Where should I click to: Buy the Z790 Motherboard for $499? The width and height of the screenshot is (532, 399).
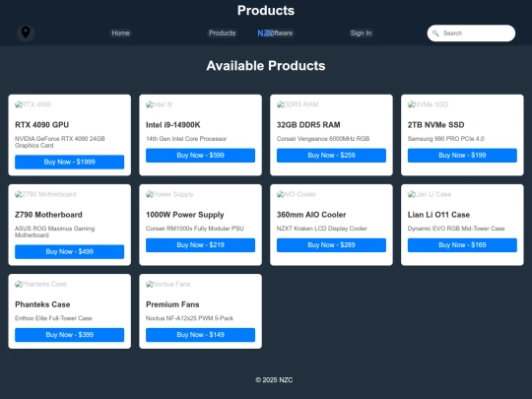[x=70, y=252]
